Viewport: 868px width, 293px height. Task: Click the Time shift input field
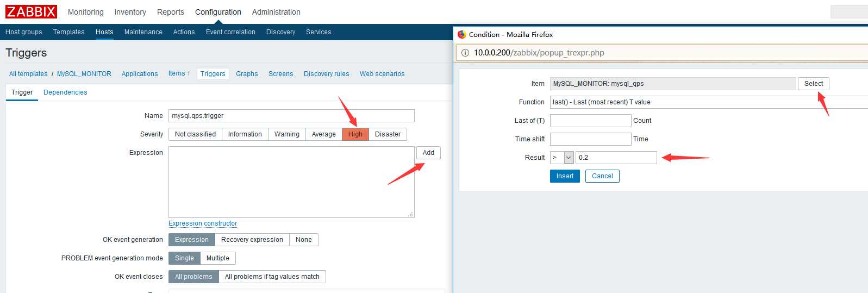pos(590,139)
